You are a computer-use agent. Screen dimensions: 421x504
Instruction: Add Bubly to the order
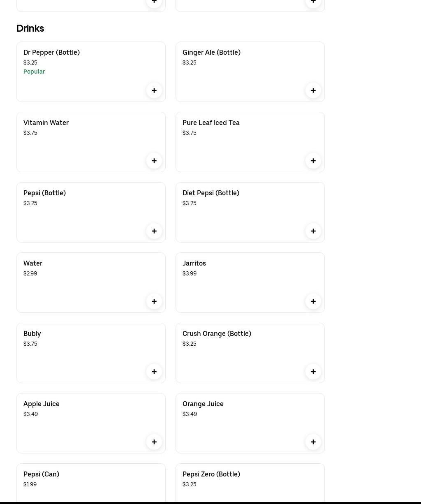pos(154,372)
